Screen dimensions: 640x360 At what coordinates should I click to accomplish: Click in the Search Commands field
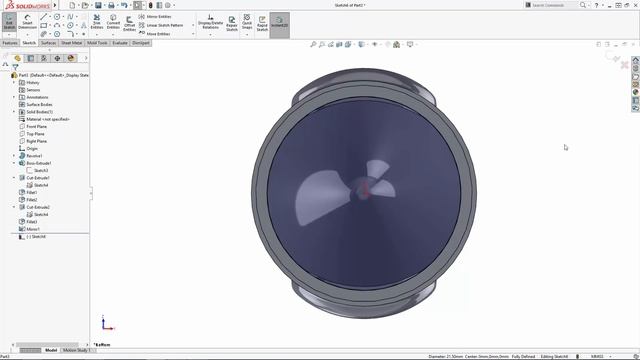coord(554,5)
